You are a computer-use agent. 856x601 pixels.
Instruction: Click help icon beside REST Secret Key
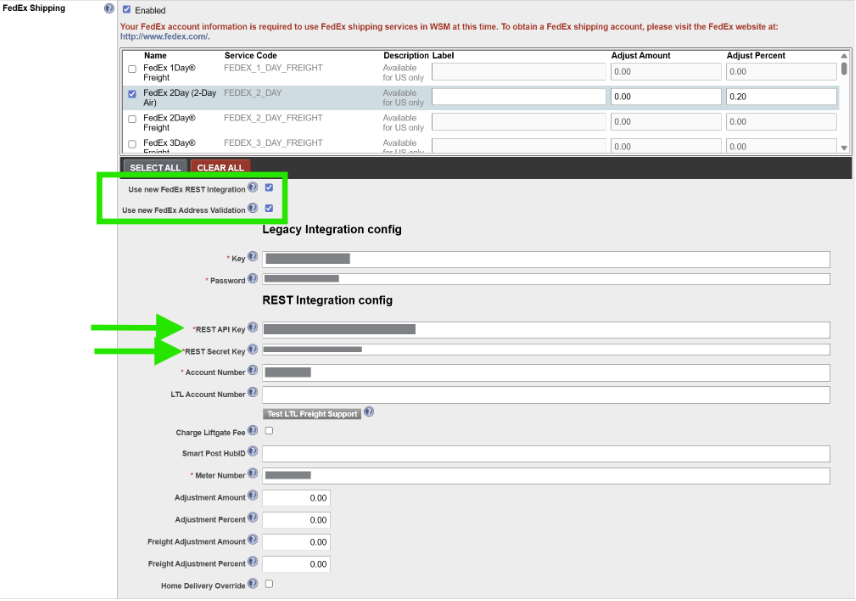pos(252,349)
